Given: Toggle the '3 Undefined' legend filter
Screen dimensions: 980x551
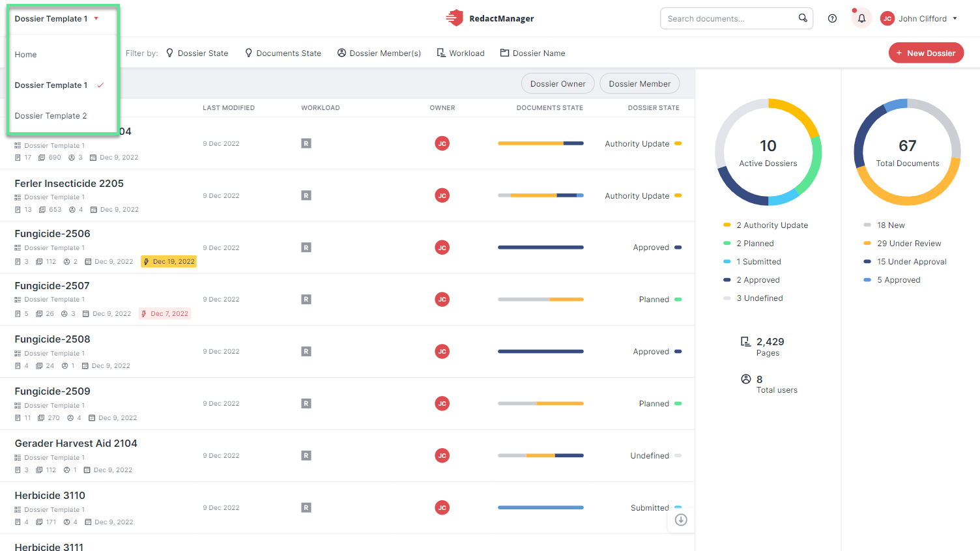Looking at the screenshot, I should click(753, 298).
